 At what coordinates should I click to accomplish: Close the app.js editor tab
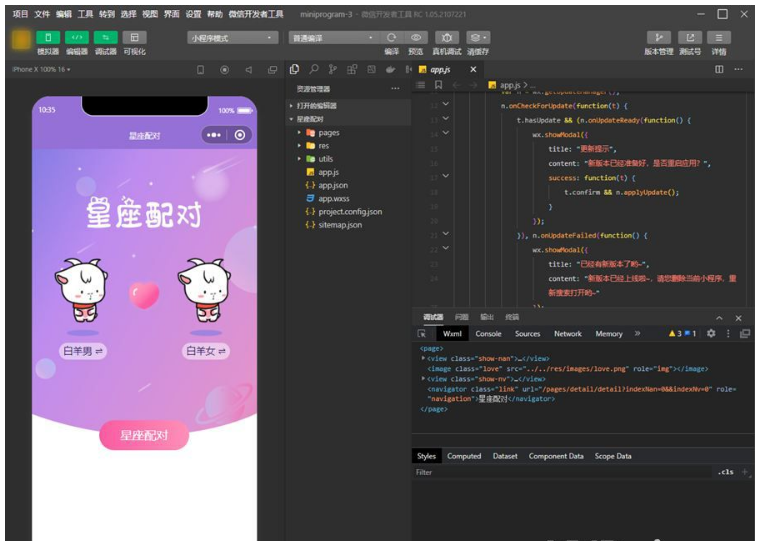pos(473,70)
